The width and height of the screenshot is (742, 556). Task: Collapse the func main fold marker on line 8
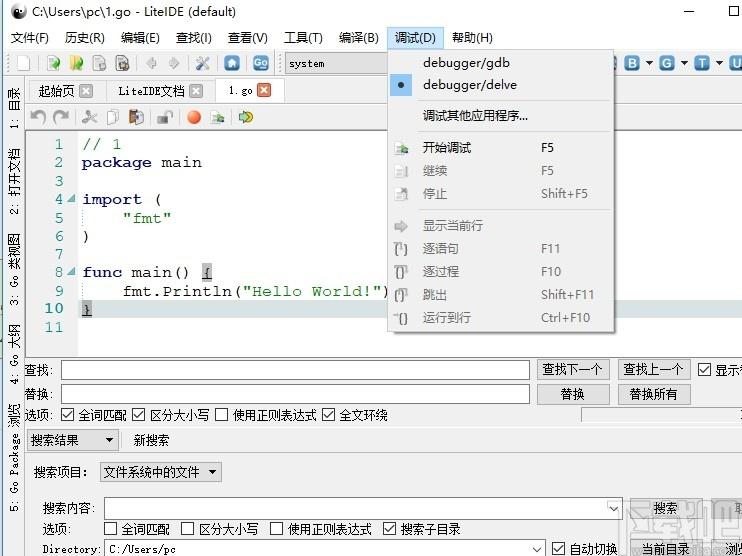(71, 272)
